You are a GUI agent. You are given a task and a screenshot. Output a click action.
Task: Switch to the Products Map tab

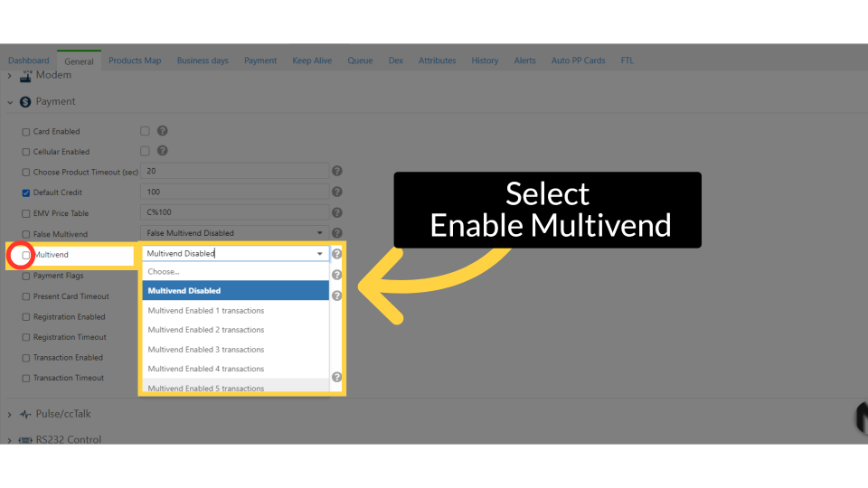[135, 61]
